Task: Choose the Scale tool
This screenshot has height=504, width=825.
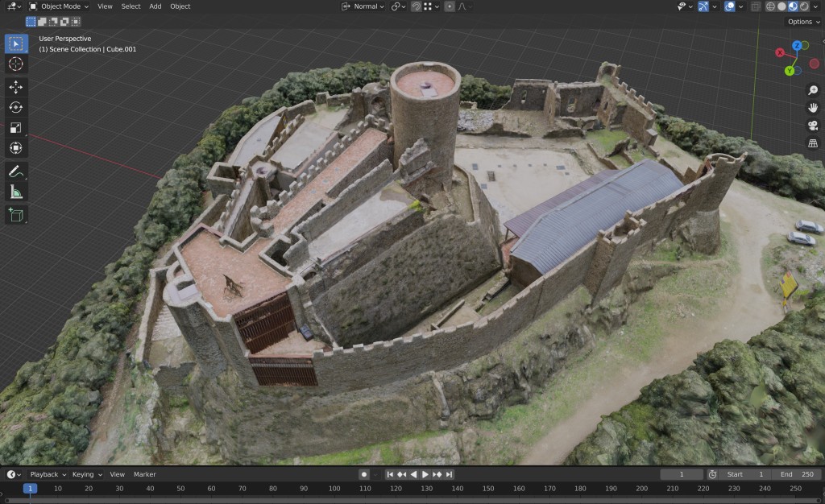Action: coord(16,128)
